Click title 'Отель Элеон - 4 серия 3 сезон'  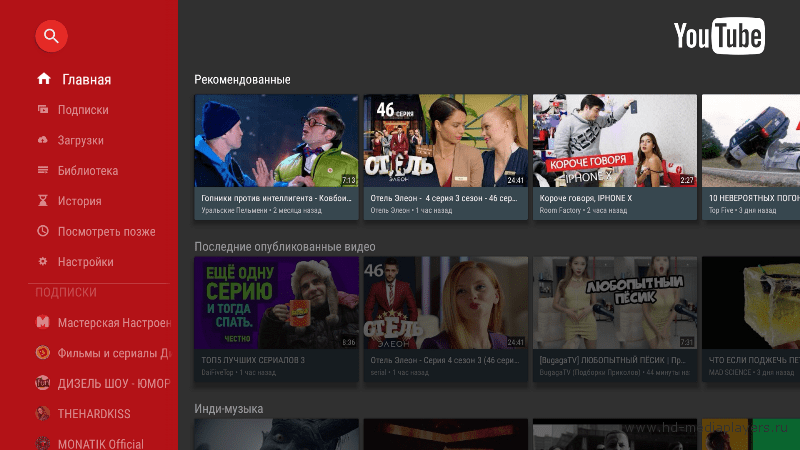[444, 198]
